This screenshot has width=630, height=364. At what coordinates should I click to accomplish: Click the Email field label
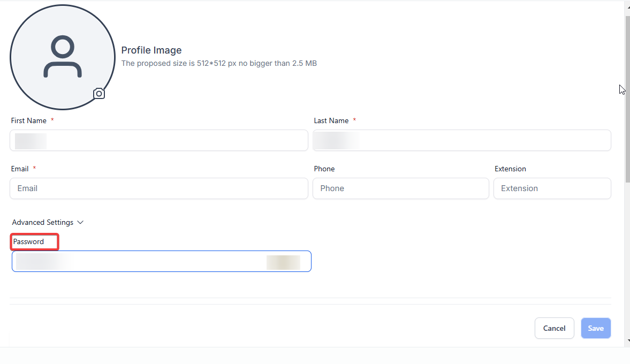20,169
